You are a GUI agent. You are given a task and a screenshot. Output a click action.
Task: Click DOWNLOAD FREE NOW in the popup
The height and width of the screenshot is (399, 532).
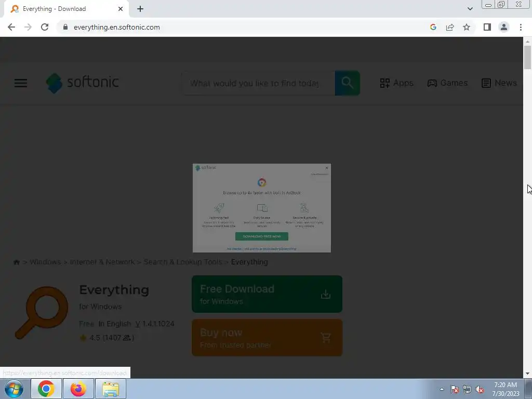[x=262, y=236]
